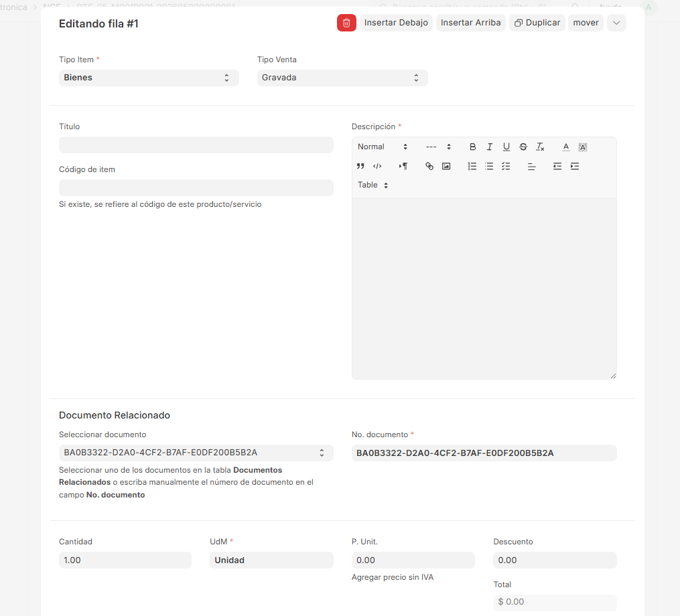This screenshot has width=680, height=616.
Task: Insert a blockquote in the description
Action: [x=360, y=166]
